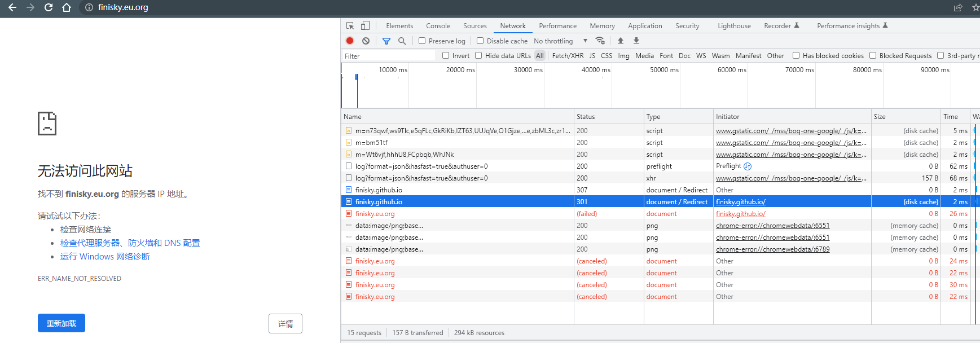Open chrome-error://chromewebdata/:6789 initiator link
This screenshot has height=343, width=980.
click(x=773, y=249)
